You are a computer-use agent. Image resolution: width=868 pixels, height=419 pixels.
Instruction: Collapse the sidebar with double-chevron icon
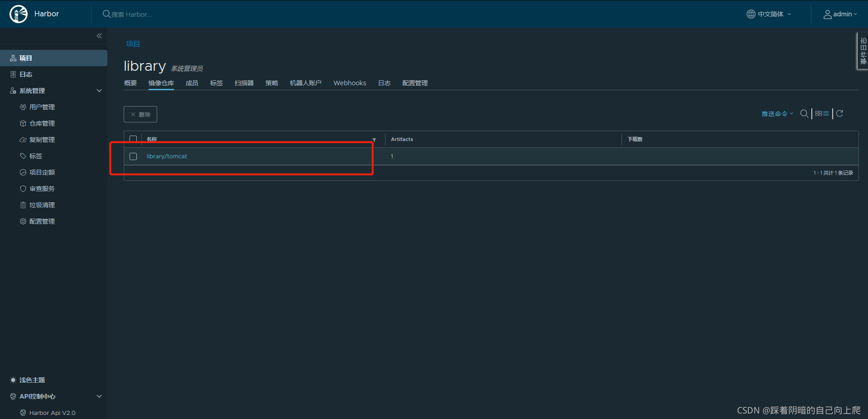[x=99, y=36]
